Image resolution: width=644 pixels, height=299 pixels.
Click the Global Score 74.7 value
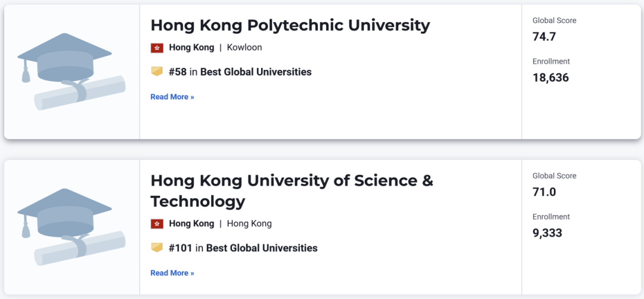click(544, 36)
